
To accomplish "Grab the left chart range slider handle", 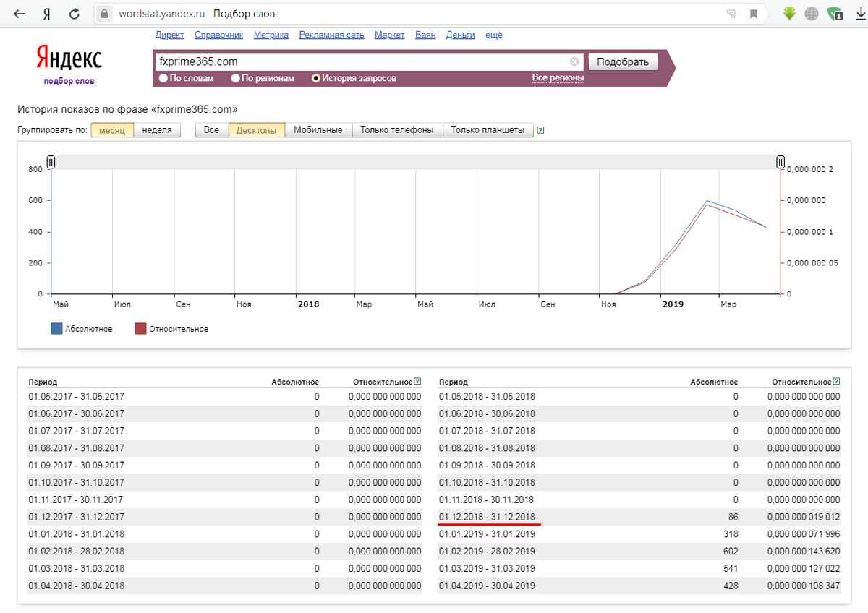I will [x=51, y=161].
